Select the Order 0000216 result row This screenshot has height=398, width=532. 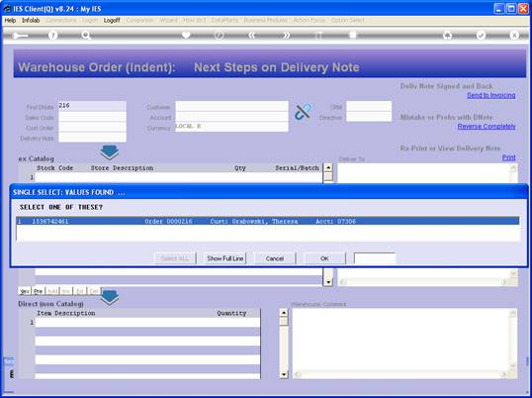268,221
